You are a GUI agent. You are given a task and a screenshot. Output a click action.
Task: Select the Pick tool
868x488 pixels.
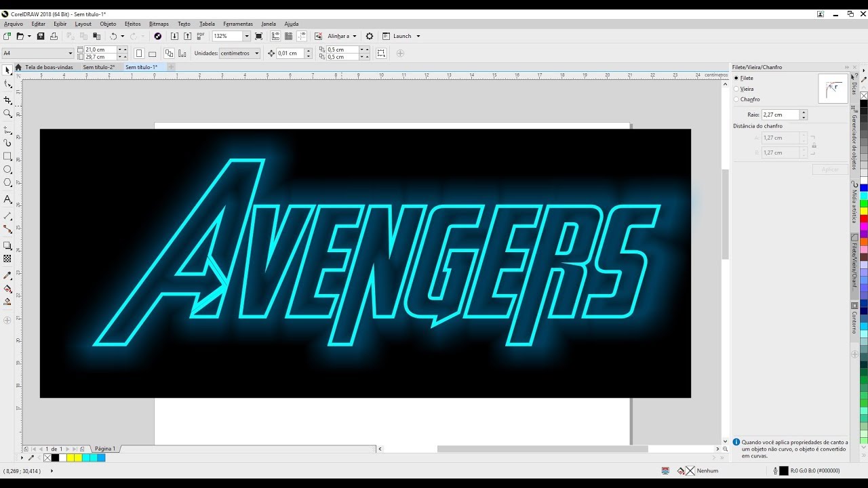pyautogui.click(x=7, y=70)
